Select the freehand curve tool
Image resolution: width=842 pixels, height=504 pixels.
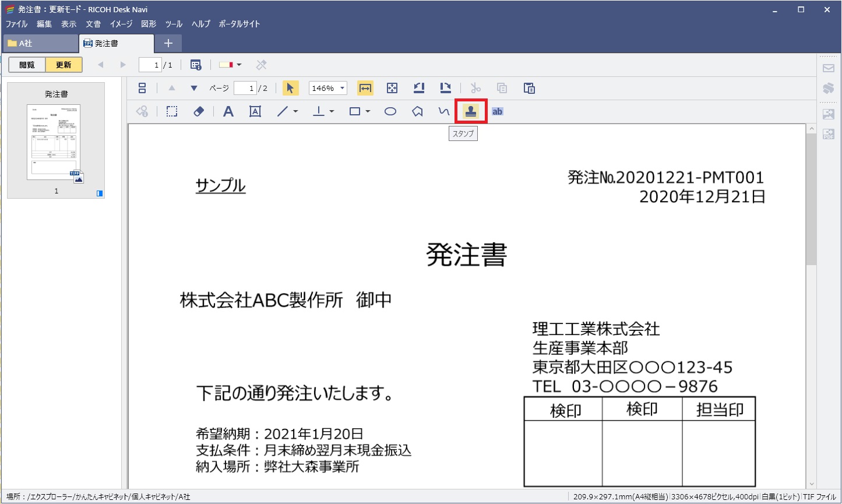click(443, 111)
